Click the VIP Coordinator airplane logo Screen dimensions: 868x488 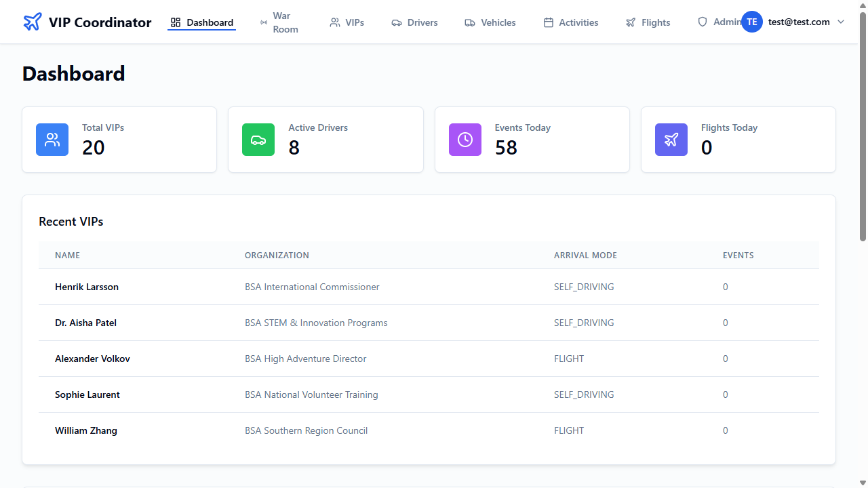32,22
